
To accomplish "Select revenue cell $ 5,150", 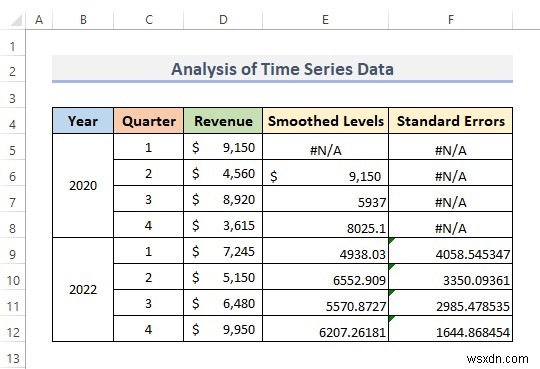I will coord(223,277).
